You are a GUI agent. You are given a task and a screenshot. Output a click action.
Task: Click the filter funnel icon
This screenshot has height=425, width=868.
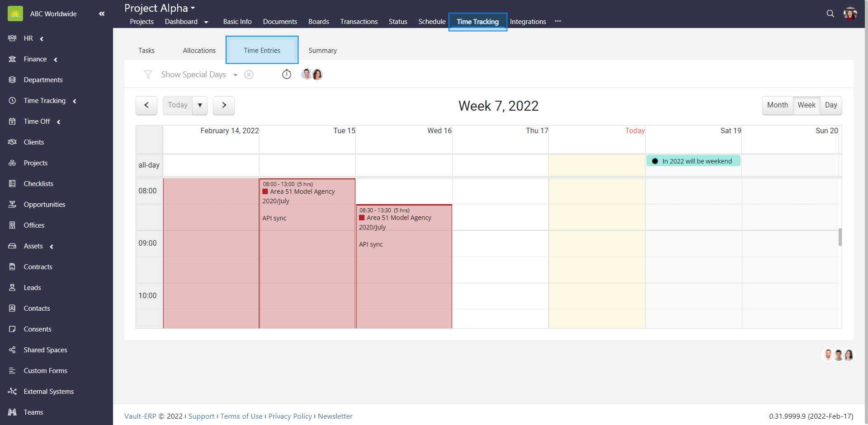(x=148, y=75)
